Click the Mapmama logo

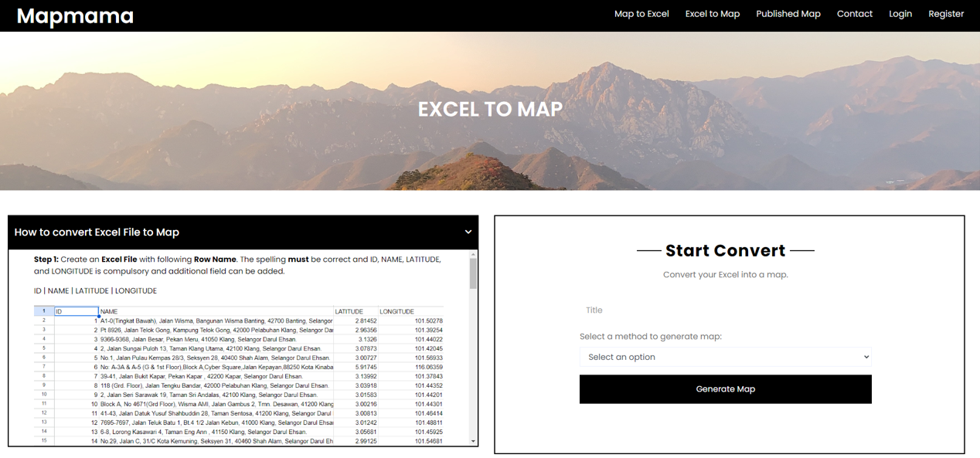(75, 15)
